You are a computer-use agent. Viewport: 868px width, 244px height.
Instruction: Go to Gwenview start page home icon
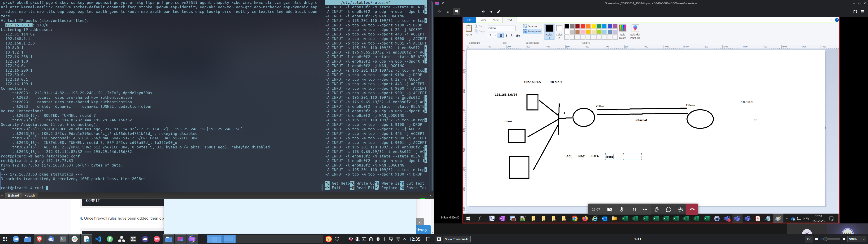(439, 12)
